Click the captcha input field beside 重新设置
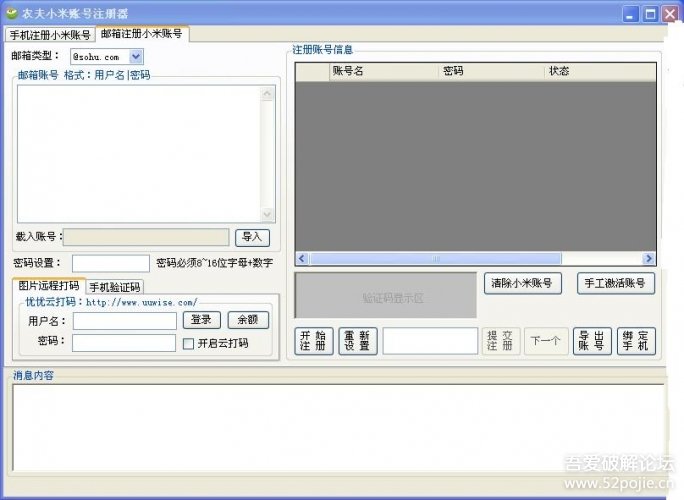 click(x=430, y=341)
